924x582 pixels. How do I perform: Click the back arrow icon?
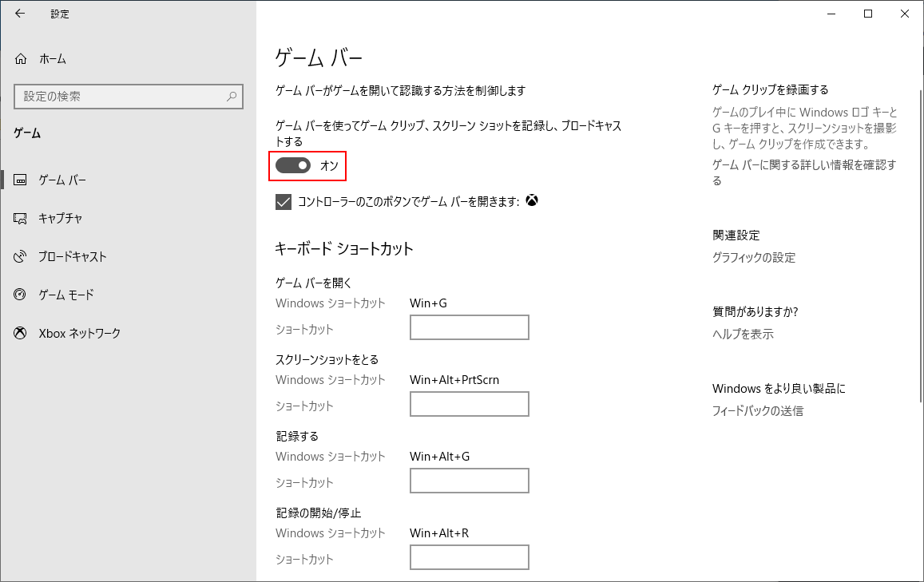point(20,14)
